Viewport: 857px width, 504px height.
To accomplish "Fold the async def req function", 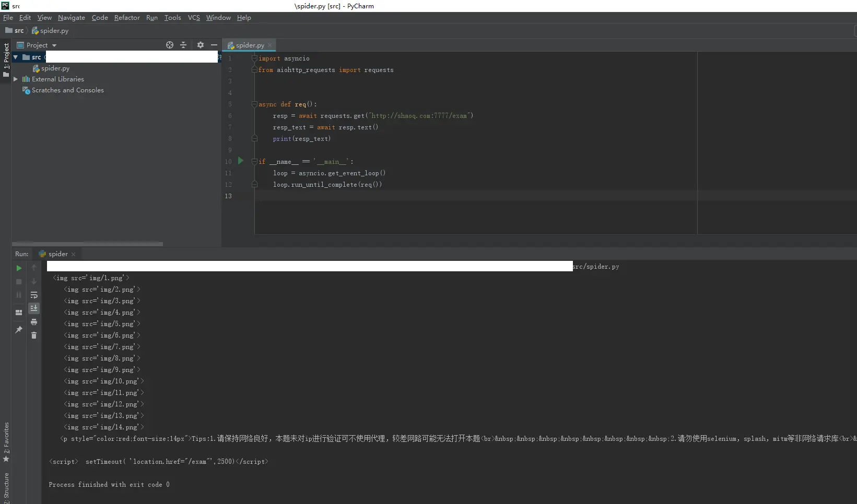I will coord(254,104).
